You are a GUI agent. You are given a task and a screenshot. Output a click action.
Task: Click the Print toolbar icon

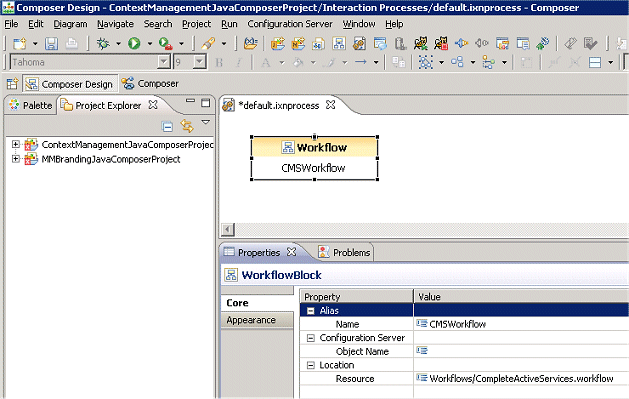point(72,43)
